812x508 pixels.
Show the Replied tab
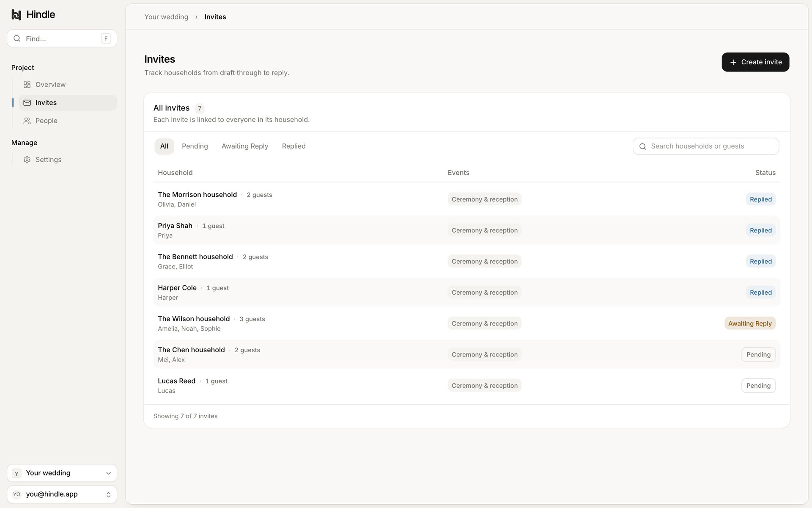click(294, 146)
